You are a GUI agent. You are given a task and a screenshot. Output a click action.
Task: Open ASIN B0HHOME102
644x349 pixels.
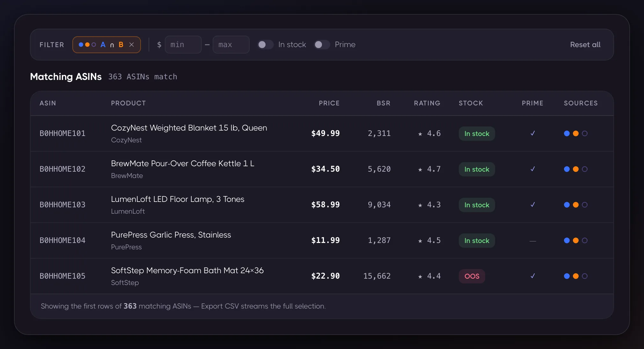[62, 169]
